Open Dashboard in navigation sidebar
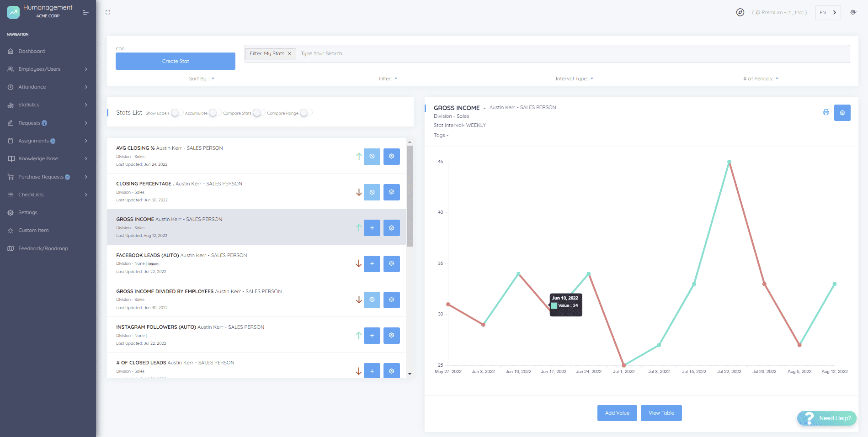Viewport: 868px width, 437px height. [32, 51]
